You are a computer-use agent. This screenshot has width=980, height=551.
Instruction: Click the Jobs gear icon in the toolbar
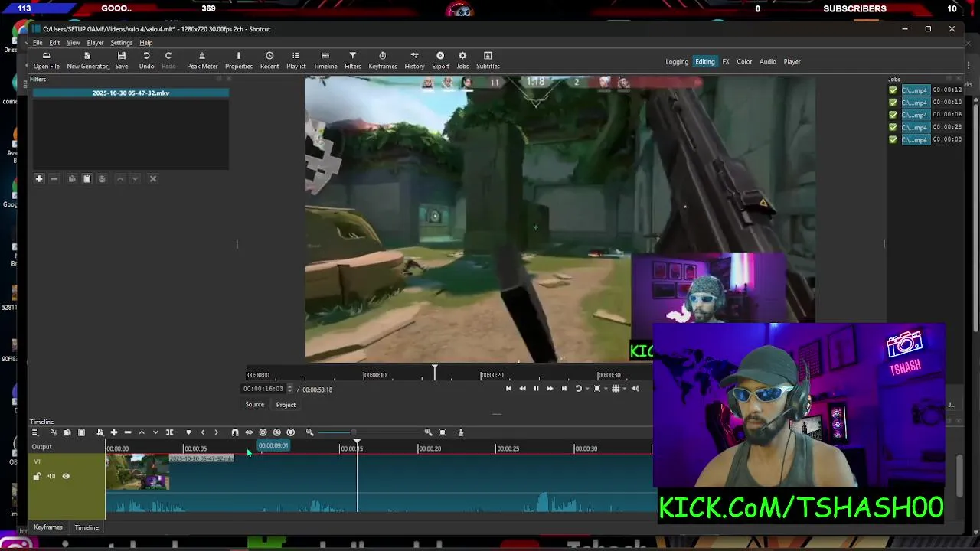pos(462,60)
